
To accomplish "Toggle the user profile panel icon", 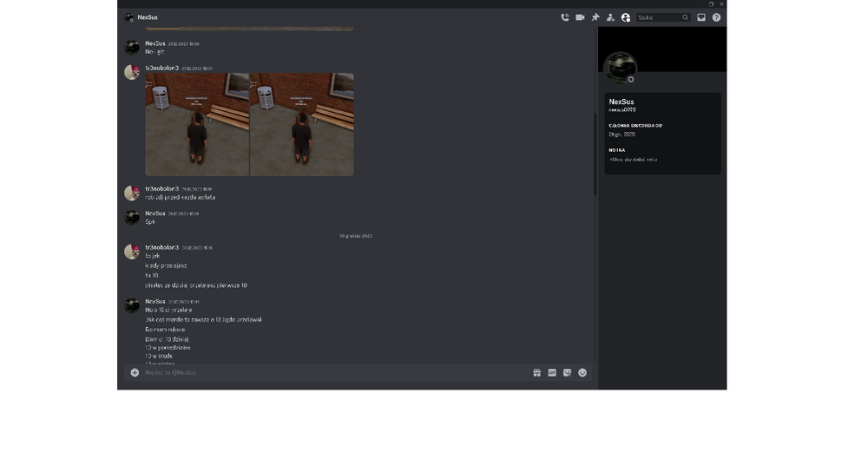I will tap(626, 17).
